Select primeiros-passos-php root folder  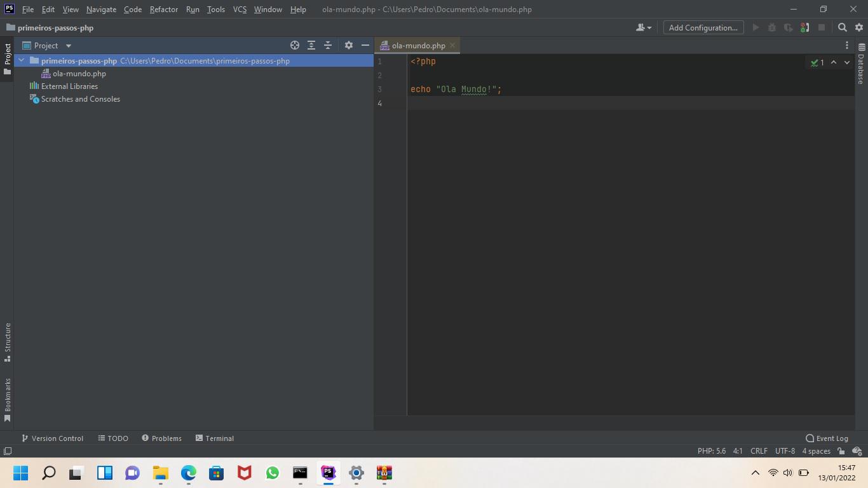click(x=194, y=61)
